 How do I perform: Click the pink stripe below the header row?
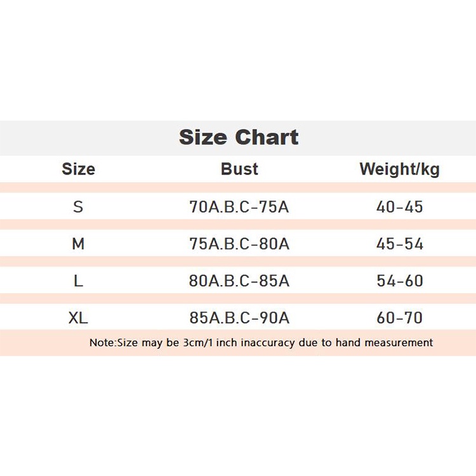[238, 188]
